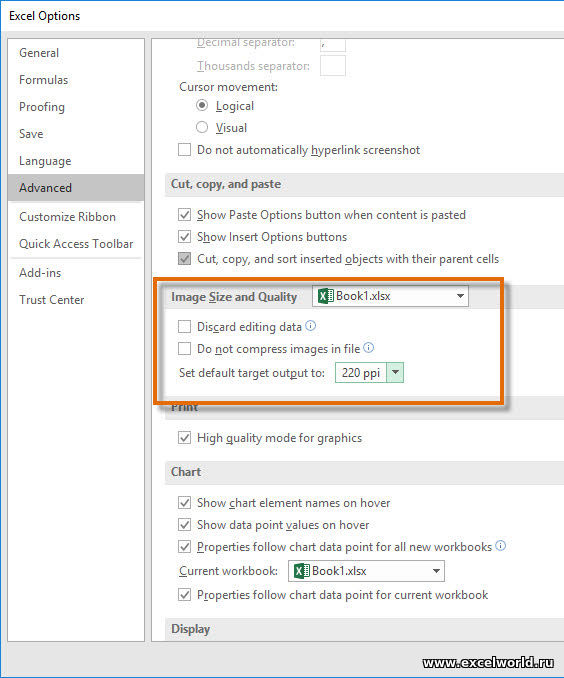Disable Show chart element names on hover
This screenshot has height=678, width=564.
184,502
